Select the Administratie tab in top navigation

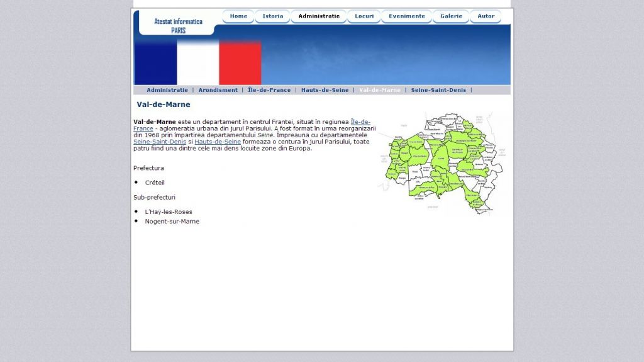point(319,16)
